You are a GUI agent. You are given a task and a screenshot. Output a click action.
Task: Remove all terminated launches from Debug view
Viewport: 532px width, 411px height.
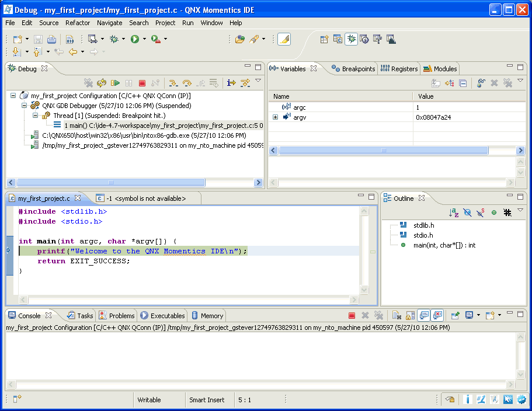88,82
